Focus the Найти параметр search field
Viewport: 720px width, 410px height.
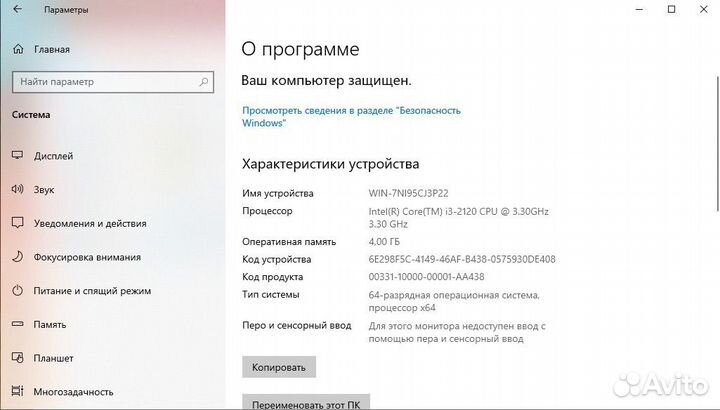click(113, 82)
